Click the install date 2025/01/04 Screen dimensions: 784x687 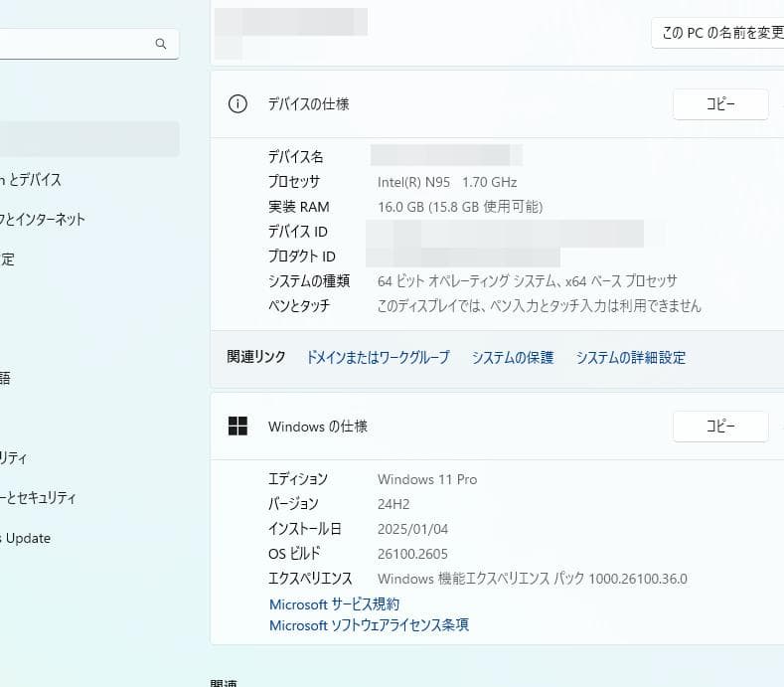click(412, 529)
